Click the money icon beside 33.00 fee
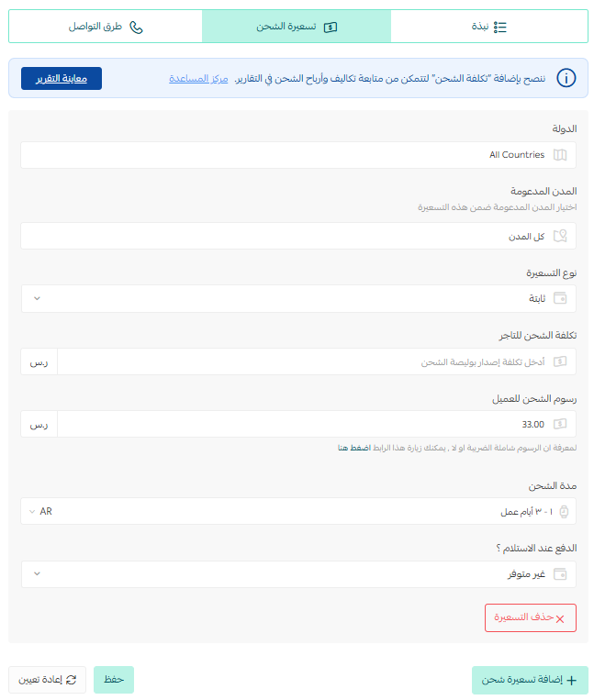Screen dimensions: 594x700 tap(560, 424)
